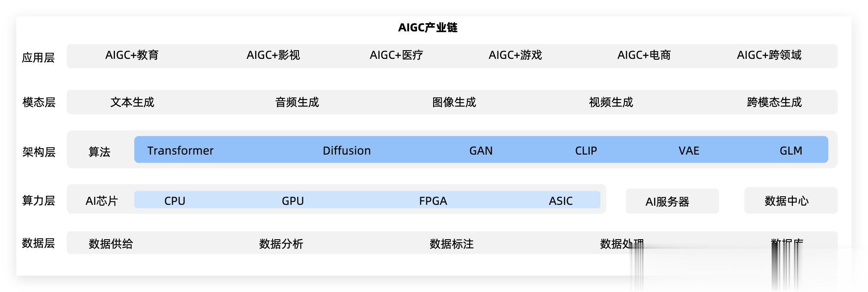Image resolution: width=868 pixels, height=292 pixels.
Task: Select the 文本生成 item
Action: click(132, 102)
